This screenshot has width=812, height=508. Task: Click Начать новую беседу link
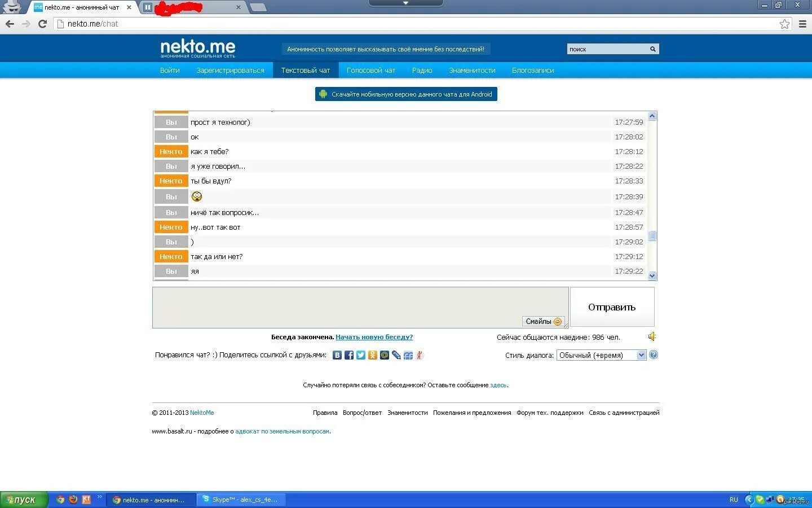(374, 337)
